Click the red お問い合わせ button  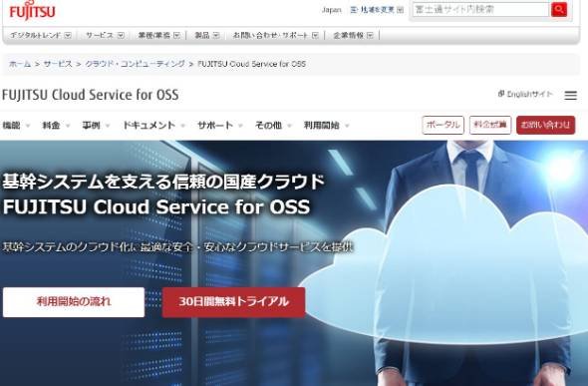545,125
